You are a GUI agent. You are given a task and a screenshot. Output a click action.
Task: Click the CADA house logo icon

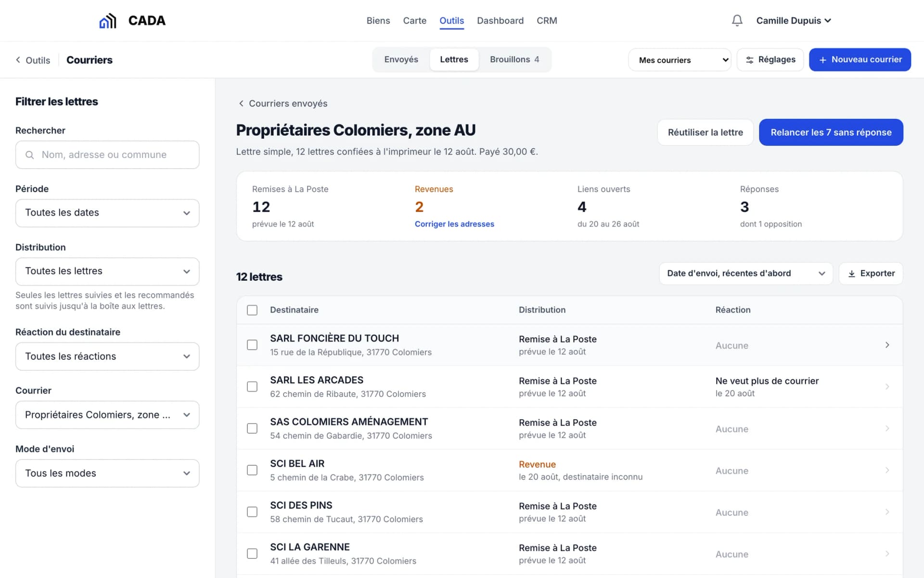coord(108,21)
